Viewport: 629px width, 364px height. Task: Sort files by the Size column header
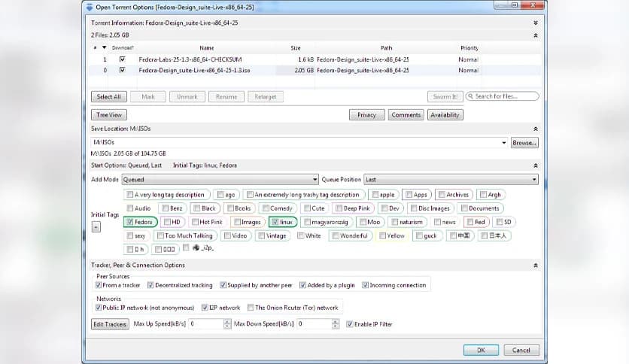pos(296,47)
